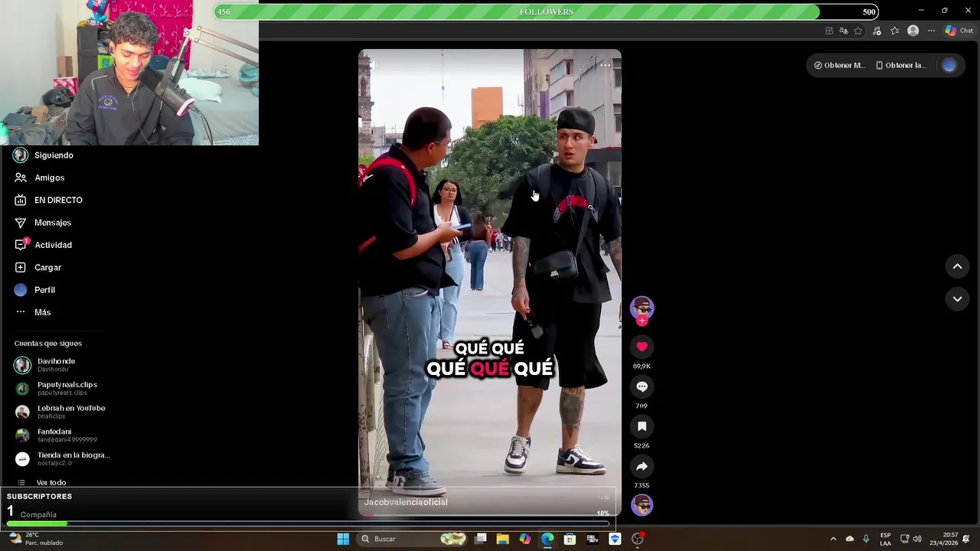This screenshot has height=551, width=980.
Task: Click the tray microphone icon
Action: tap(866, 539)
